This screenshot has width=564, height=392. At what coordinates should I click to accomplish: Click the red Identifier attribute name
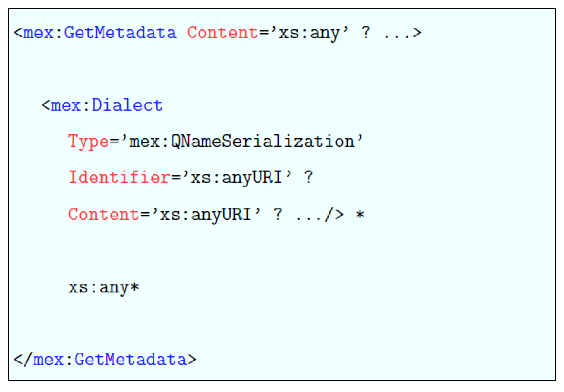(x=119, y=178)
